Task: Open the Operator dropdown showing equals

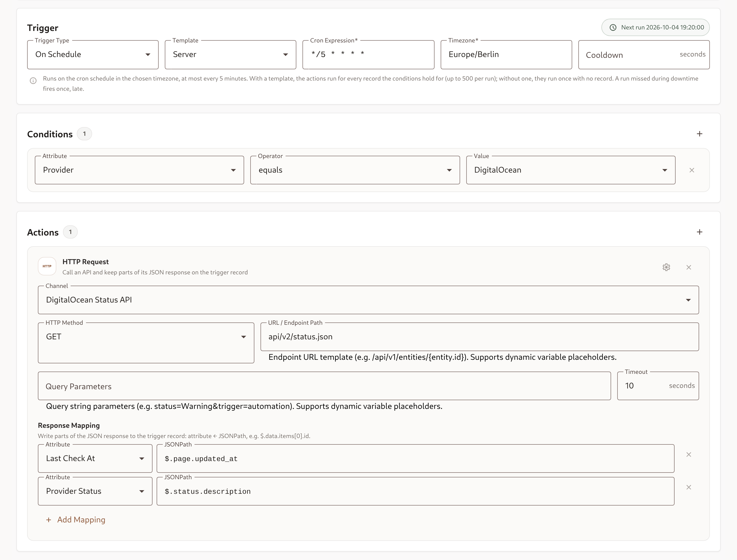Action: (355, 170)
